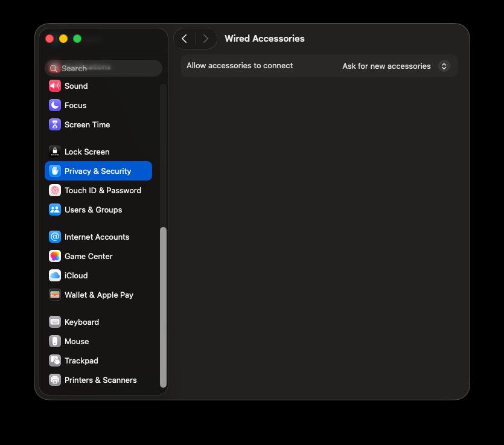Select the Mouse label
The width and height of the screenshot is (504, 445).
77,341
